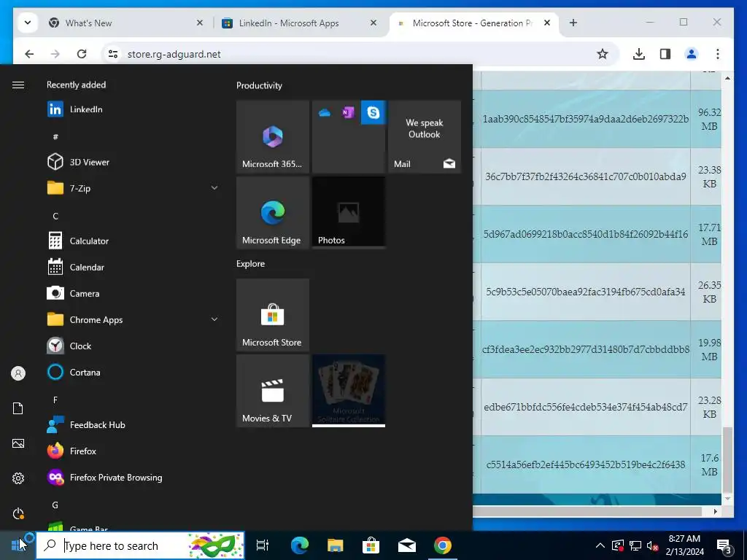Open the Calculator app
The image size is (747, 560).
(x=132, y=241)
